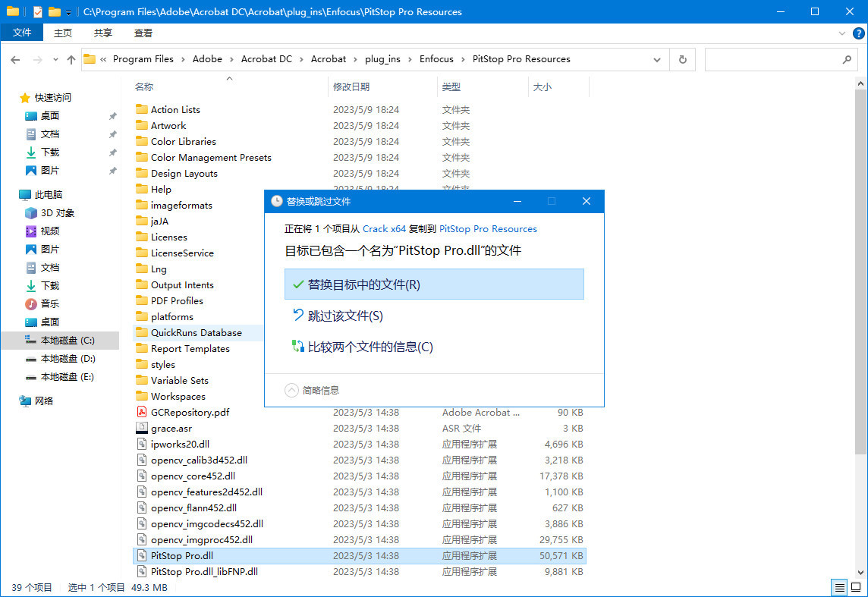Screen dimensions: 868x597
Task: Click the up-arrow parent folder navigation icon
Action: click(x=71, y=59)
